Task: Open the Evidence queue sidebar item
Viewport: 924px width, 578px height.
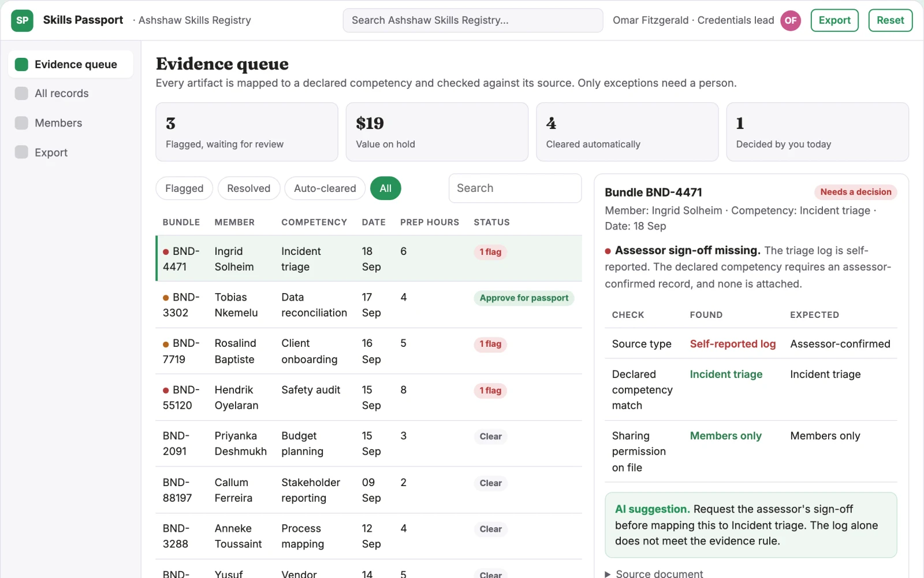Action: coord(70,64)
